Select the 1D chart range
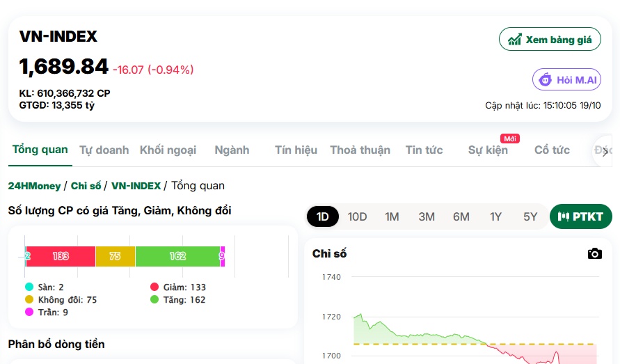620x364 pixels. [323, 216]
